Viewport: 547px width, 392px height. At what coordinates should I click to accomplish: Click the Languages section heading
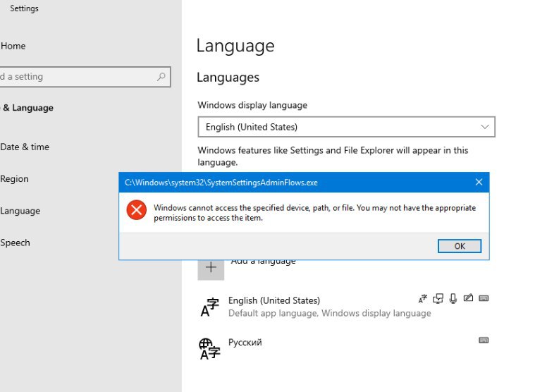(x=228, y=77)
